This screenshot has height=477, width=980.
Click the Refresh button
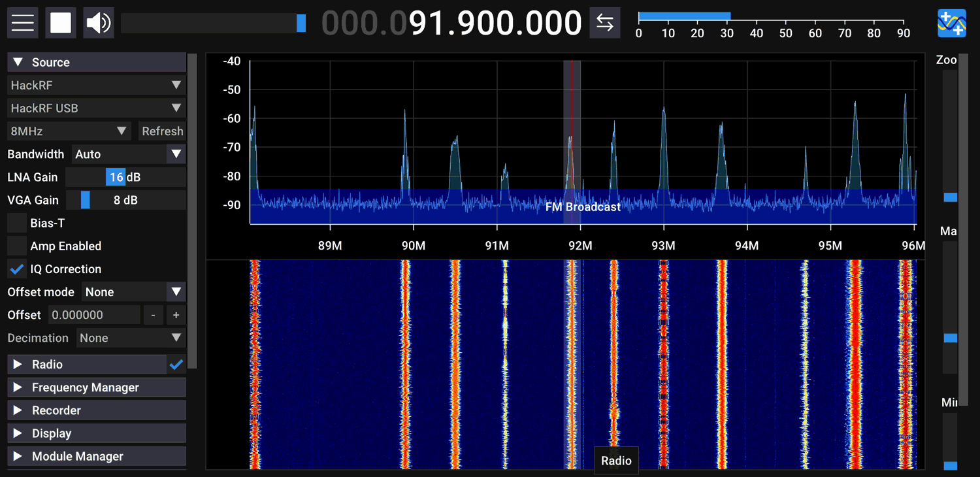[x=162, y=131]
